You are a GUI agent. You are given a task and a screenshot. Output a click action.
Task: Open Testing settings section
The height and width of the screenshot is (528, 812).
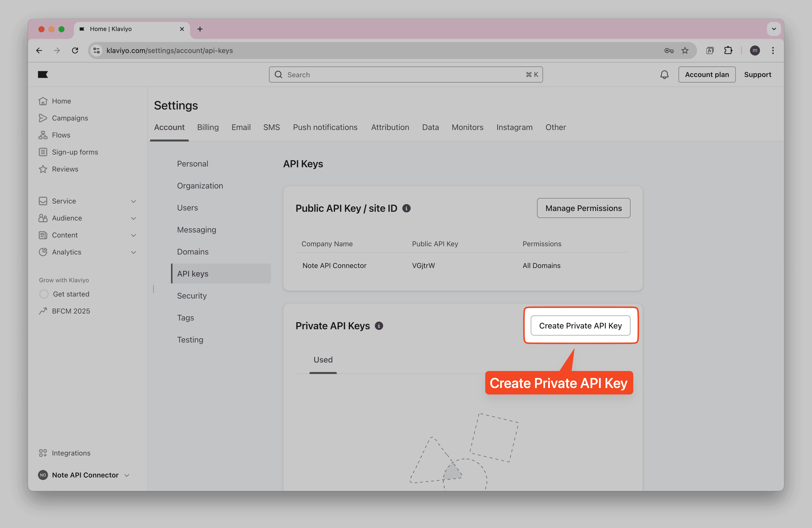point(190,340)
